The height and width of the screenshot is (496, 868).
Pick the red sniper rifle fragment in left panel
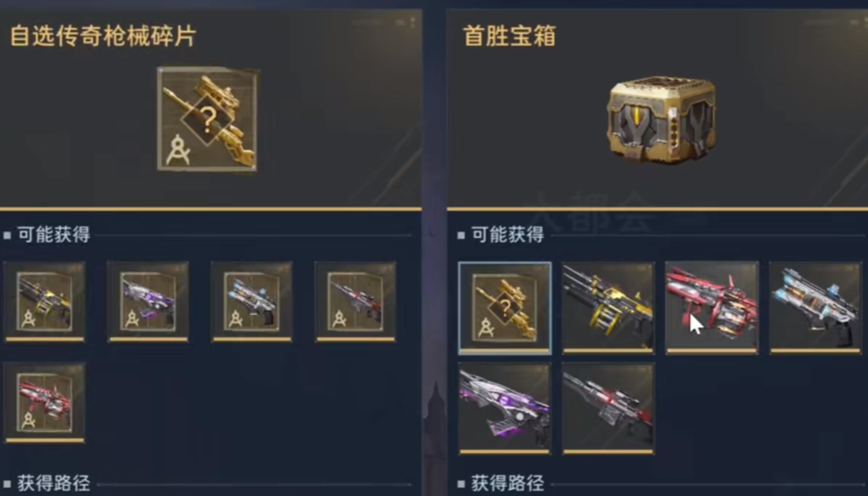pos(356,302)
